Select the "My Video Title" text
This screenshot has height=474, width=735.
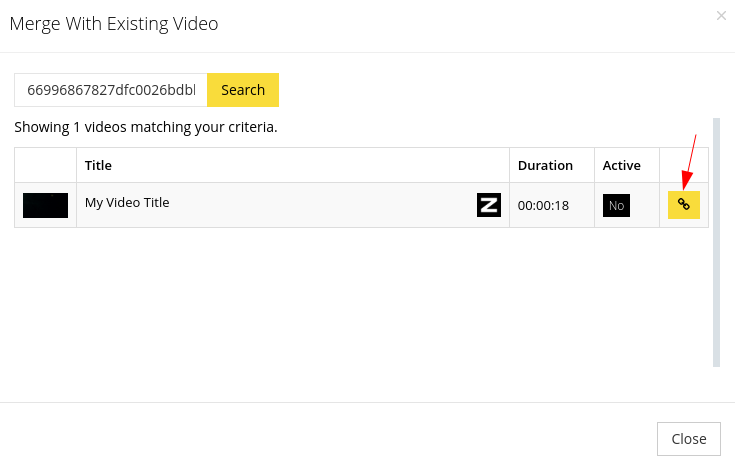coord(127,203)
